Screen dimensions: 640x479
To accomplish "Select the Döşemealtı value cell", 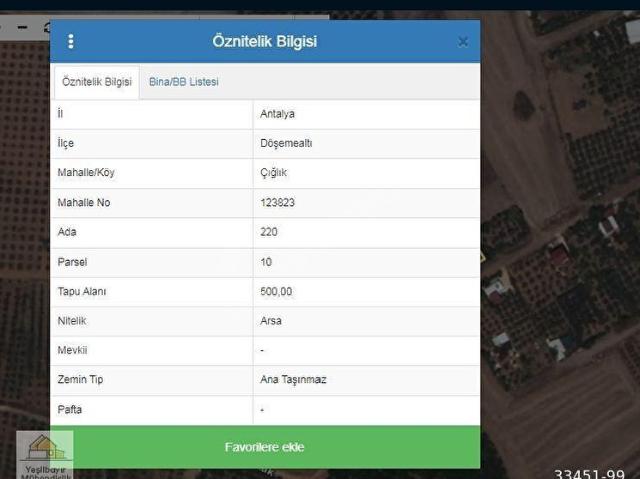I will click(x=367, y=144).
